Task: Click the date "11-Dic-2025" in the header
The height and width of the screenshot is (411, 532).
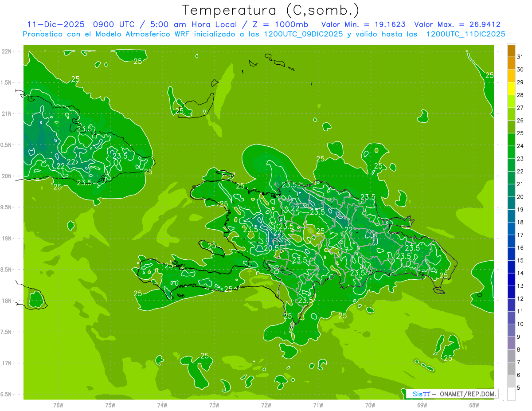Action: (x=56, y=24)
